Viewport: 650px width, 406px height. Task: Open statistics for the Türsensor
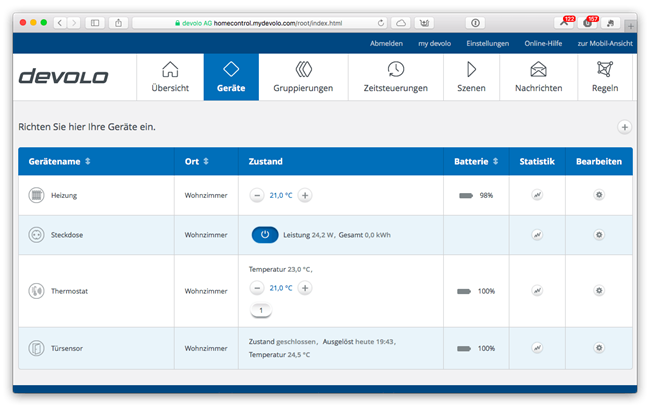coord(537,348)
